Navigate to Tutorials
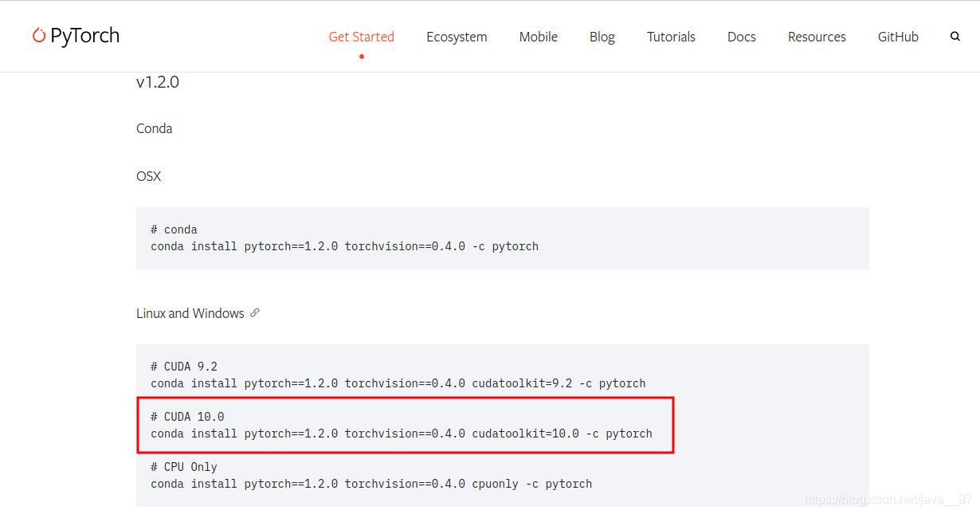Screen dimensions: 980x514 click(671, 37)
